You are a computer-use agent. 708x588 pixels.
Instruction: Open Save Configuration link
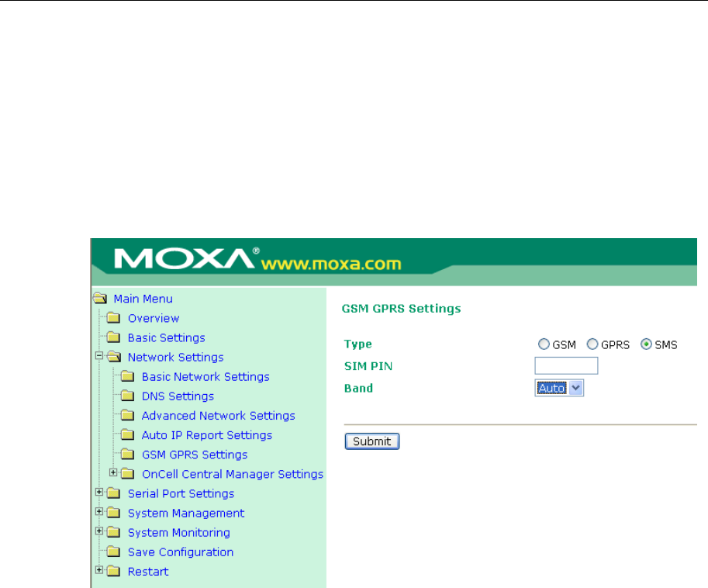pos(181,552)
